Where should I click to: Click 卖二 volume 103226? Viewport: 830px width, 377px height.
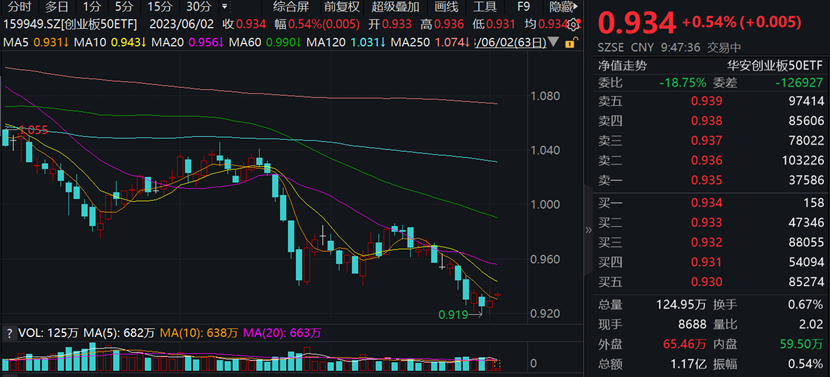point(802,160)
